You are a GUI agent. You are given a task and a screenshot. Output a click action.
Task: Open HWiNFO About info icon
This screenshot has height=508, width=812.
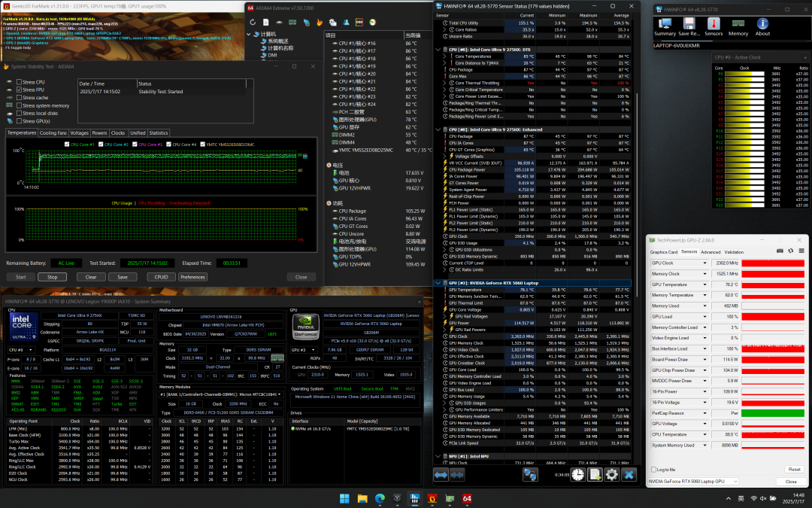[x=762, y=27]
